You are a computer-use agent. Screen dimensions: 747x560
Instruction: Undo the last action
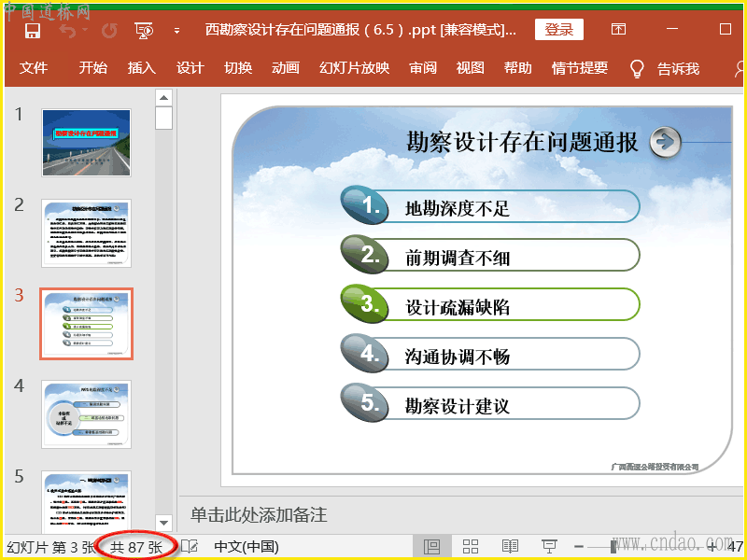pyautogui.click(x=67, y=31)
